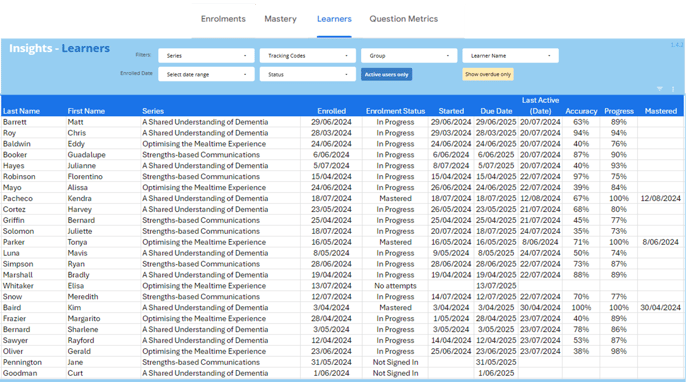This screenshot has height=382, width=688.
Task: Click the last name Roy
Action: [9, 133]
